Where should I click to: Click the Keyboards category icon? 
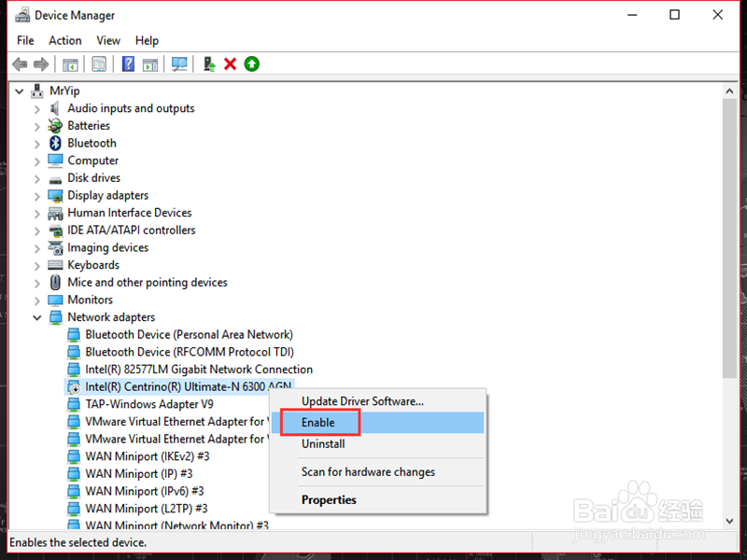tap(55, 265)
